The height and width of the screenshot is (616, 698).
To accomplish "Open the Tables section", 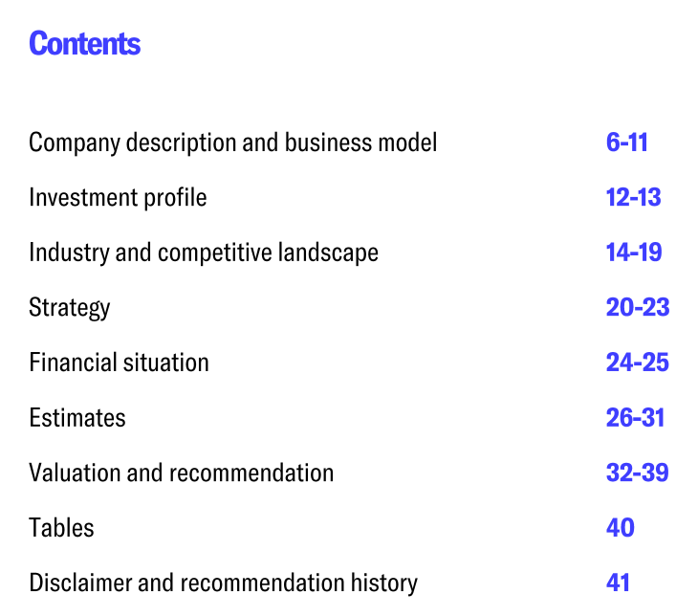I will click(x=61, y=528).
